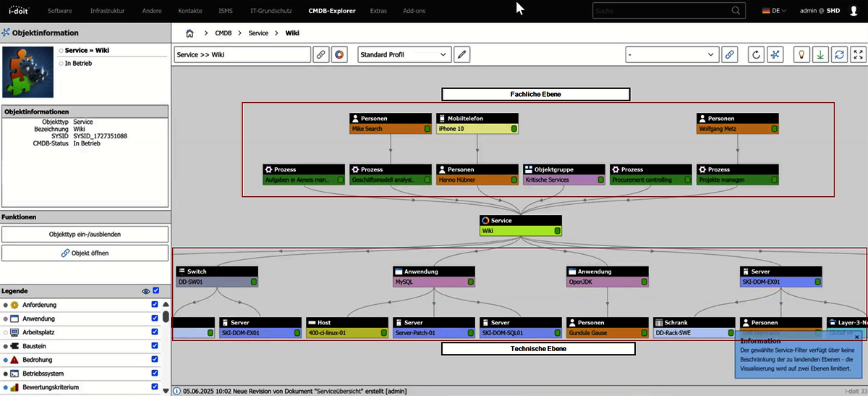Uncheck the Betriebssystem legend checkbox
This screenshot has height=396, width=868.
click(x=155, y=374)
